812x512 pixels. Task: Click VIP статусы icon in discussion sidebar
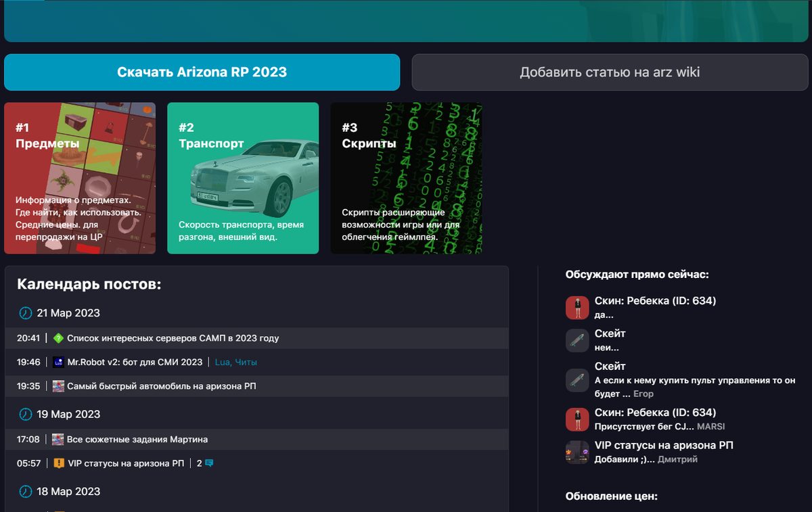click(x=577, y=452)
